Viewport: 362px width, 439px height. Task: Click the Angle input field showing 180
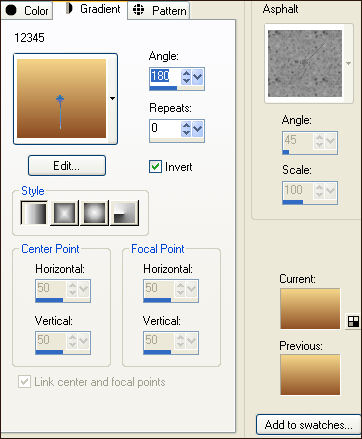(165, 76)
